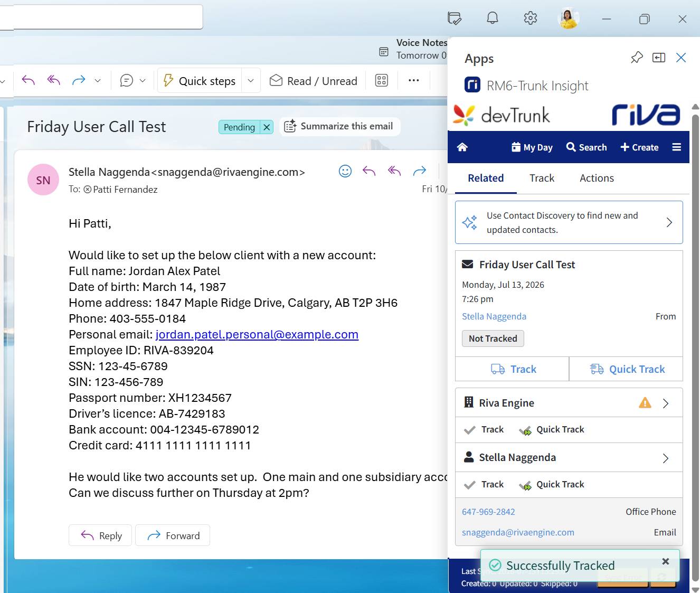
Task: Open the My Day checklist icon in the title bar
Action: pos(455,18)
